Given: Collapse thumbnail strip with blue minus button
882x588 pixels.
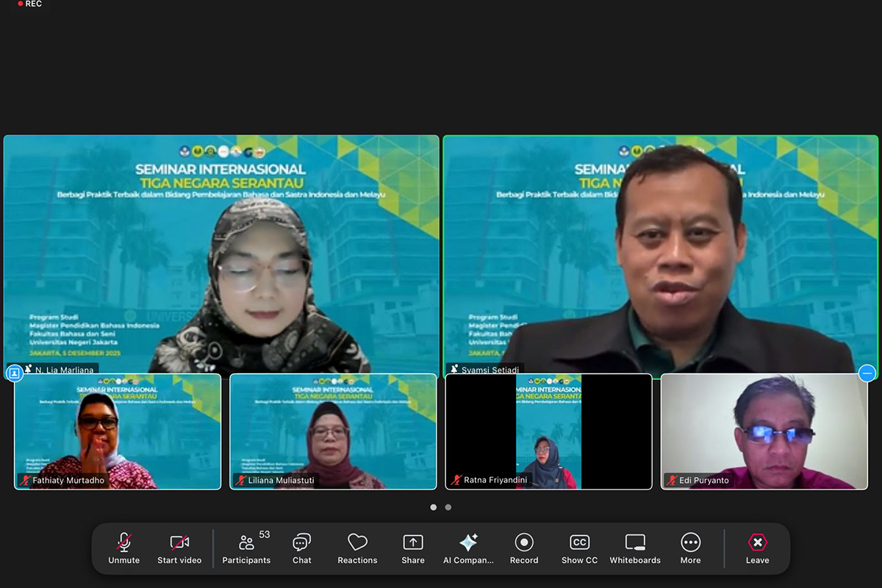Looking at the screenshot, I should pos(867,373).
